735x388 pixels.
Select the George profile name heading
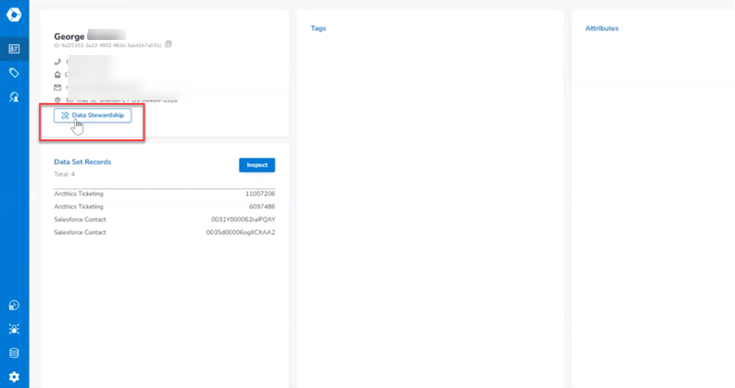[69, 37]
